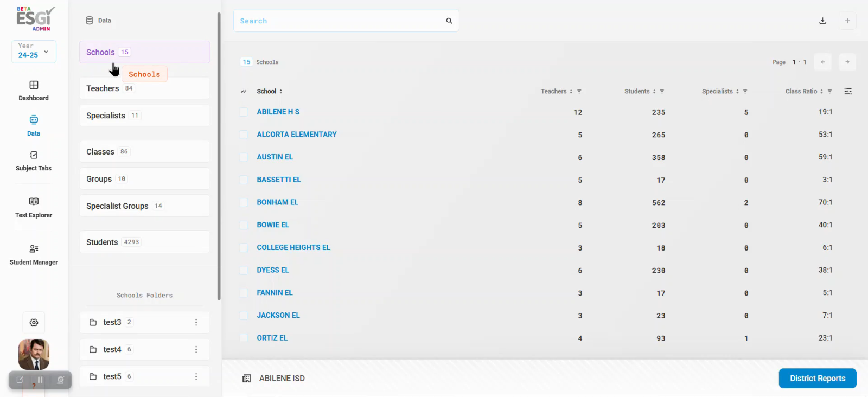Image resolution: width=868 pixels, height=397 pixels.
Task: Open the Dashboard icon in sidebar
Action: (34, 86)
